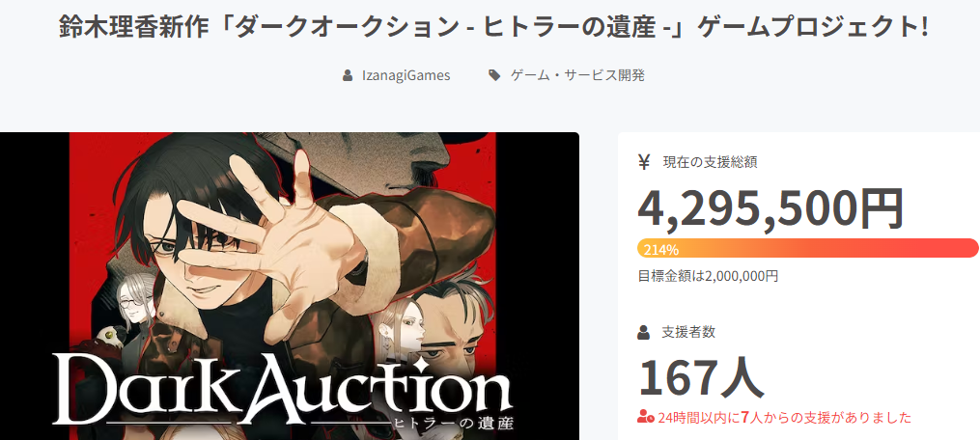Image resolution: width=980 pixels, height=440 pixels.
Task: Click the 現在の支援総額 label
Action: point(711,162)
